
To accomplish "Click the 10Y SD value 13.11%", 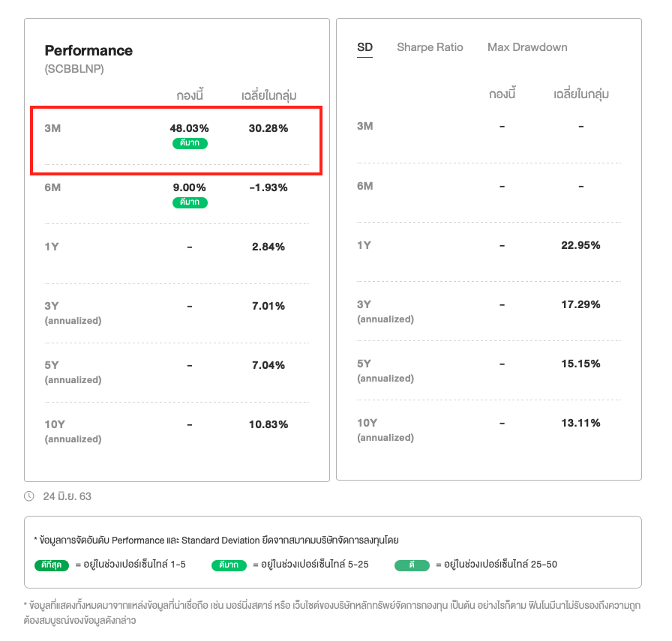I will (580, 423).
